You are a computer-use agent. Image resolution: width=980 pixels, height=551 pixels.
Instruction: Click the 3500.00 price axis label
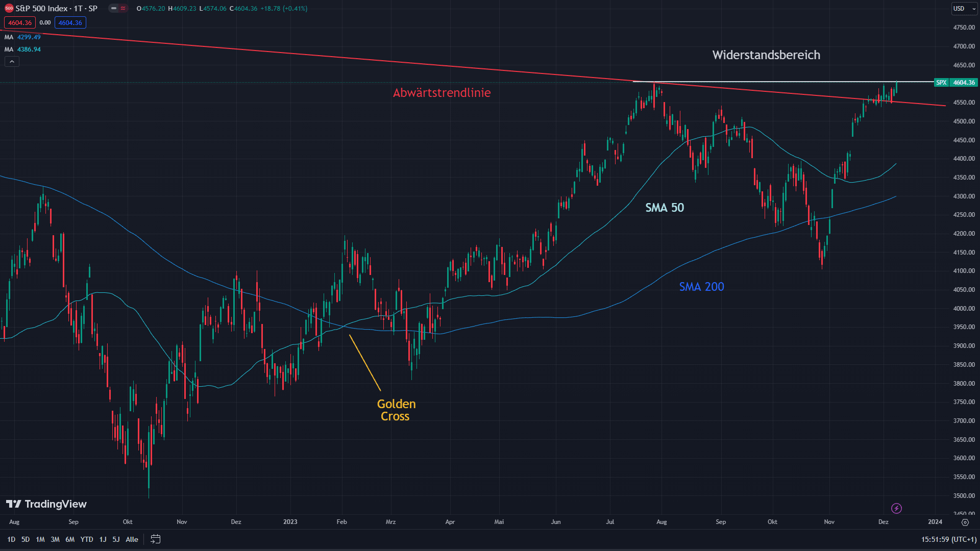[x=964, y=495]
